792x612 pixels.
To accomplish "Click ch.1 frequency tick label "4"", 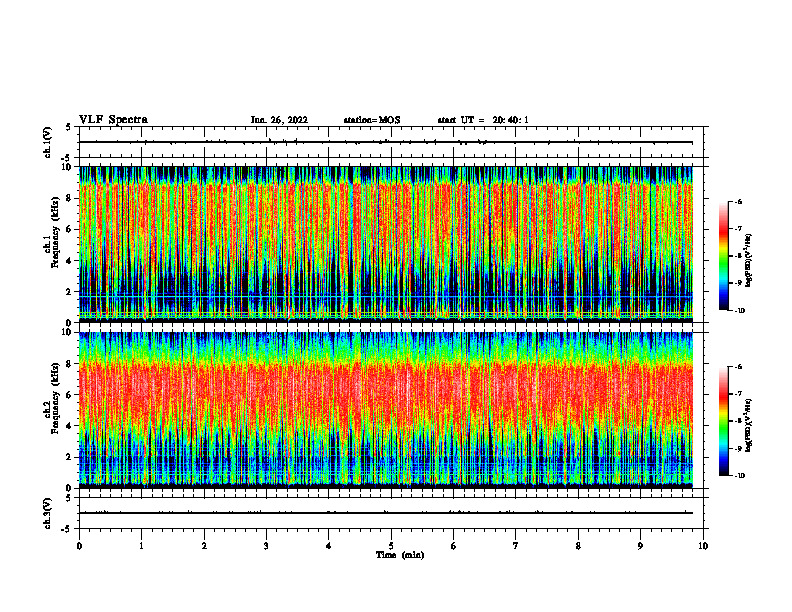I will point(70,261).
